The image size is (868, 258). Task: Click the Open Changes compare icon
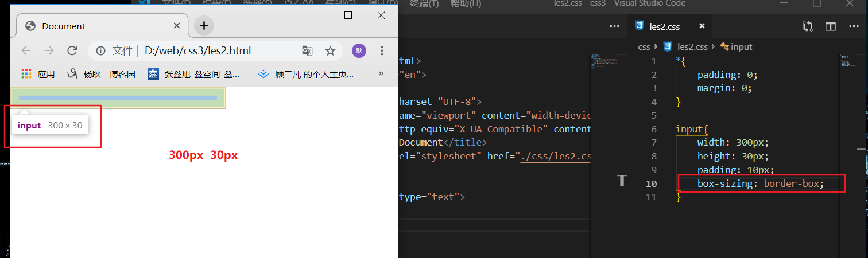coord(808,26)
